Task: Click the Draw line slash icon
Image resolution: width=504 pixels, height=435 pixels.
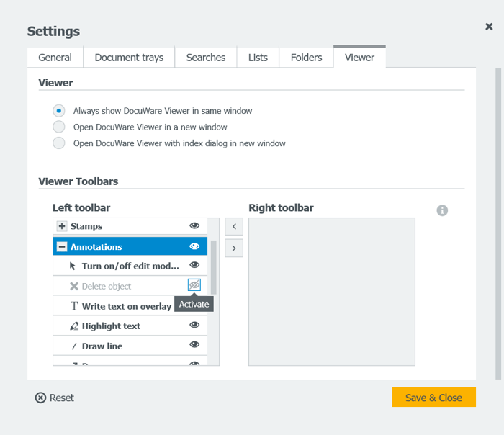Action: coord(74,346)
